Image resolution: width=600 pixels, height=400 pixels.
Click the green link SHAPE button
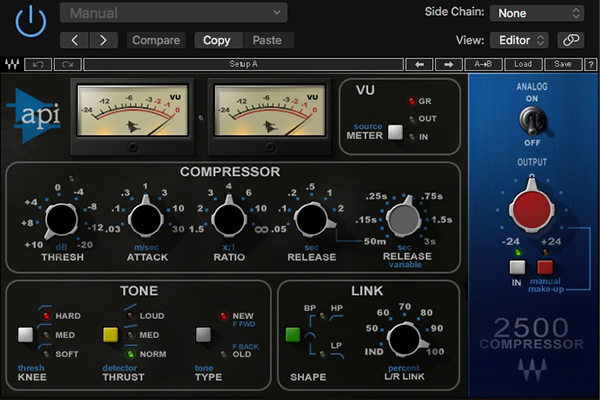(293, 335)
